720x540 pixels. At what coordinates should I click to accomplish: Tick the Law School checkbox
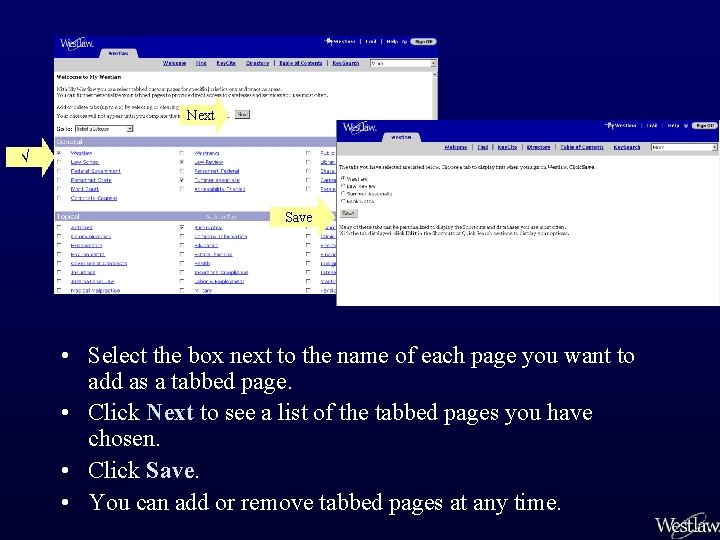tap(59, 162)
